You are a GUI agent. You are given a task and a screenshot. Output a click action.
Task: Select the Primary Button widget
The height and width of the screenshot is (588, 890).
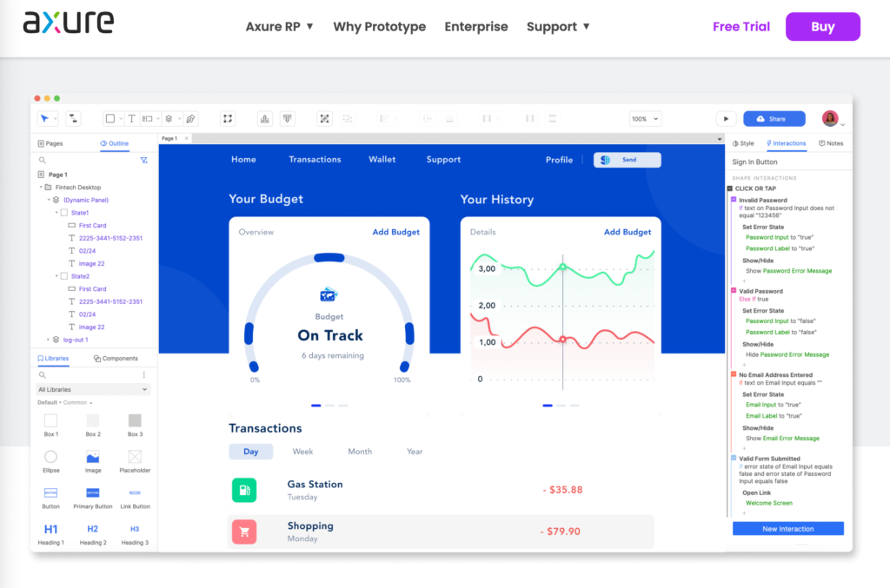coord(93,498)
